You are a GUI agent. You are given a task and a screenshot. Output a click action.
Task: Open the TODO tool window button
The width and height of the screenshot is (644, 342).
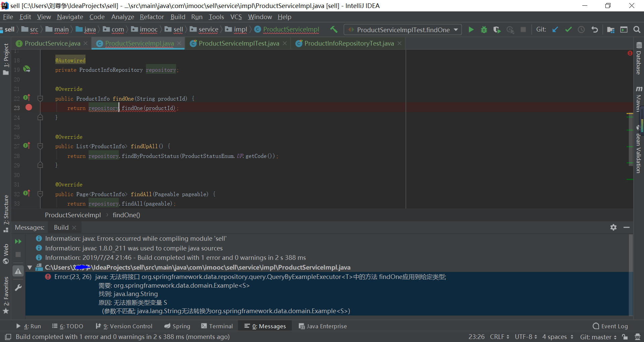coord(67,326)
